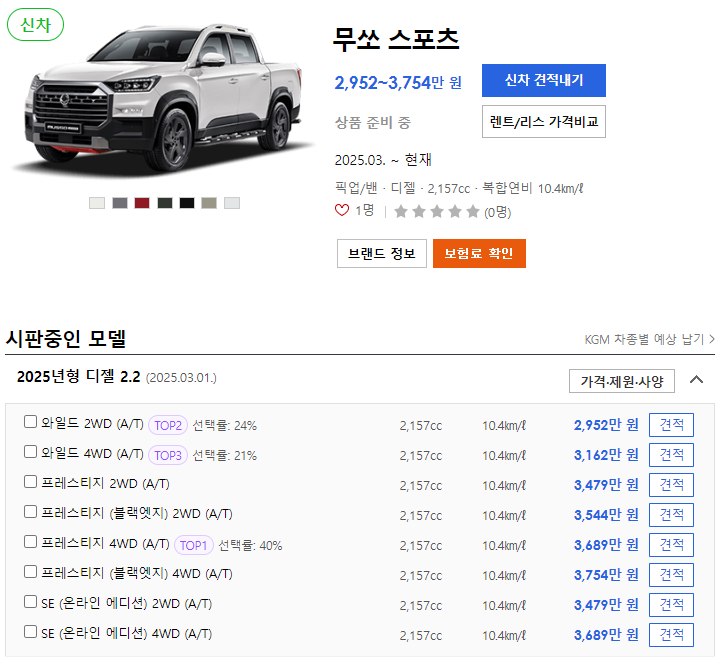The width and height of the screenshot is (723, 664).
Task: Click 2025년형 디젤 2.2 heading
Action: pyautogui.click(x=78, y=377)
